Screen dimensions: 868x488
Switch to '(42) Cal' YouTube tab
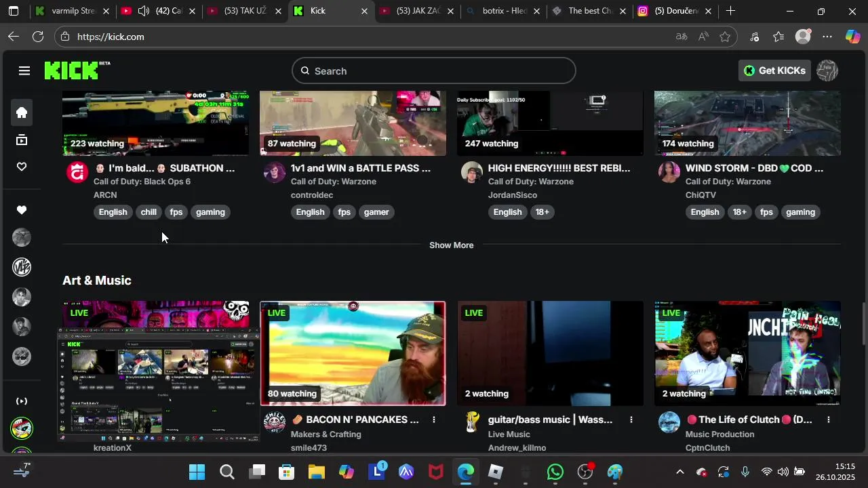click(x=159, y=11)
